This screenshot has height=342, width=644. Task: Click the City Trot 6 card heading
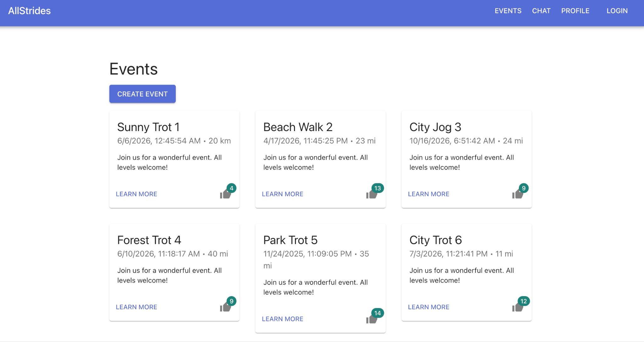[436, 240]
